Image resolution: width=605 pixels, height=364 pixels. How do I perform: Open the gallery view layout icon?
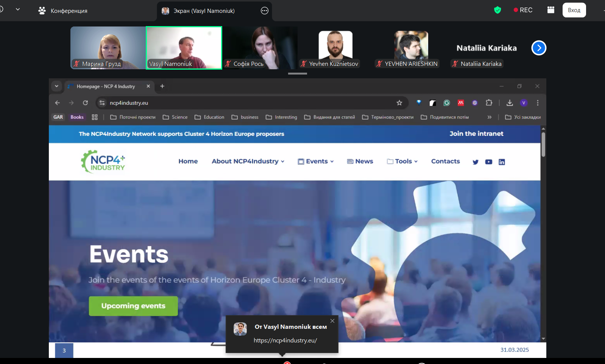click(551, 10)
